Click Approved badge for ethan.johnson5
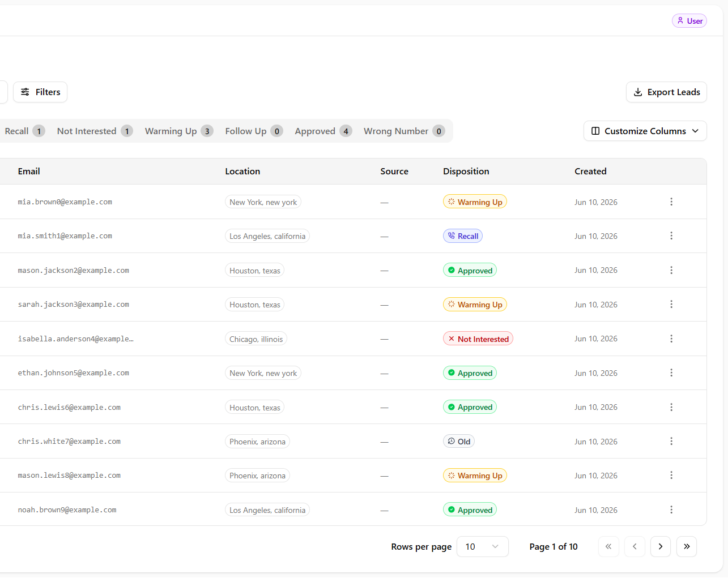The height and width of the screenshot is (578, 728). click(x=470, y=373)
